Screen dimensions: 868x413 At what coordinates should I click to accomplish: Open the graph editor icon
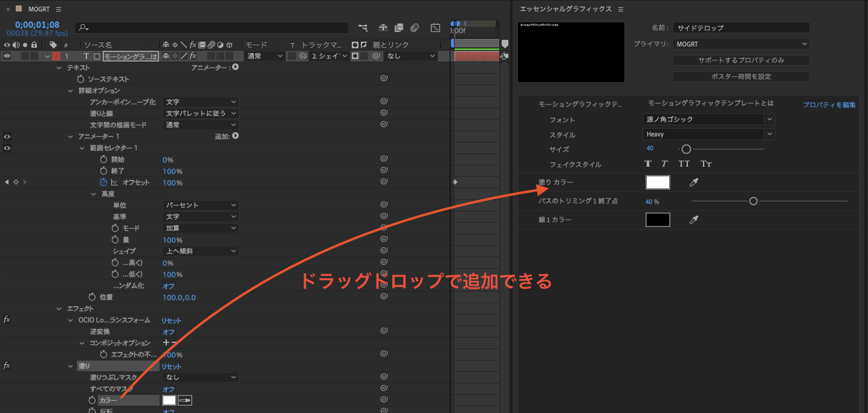435,28
